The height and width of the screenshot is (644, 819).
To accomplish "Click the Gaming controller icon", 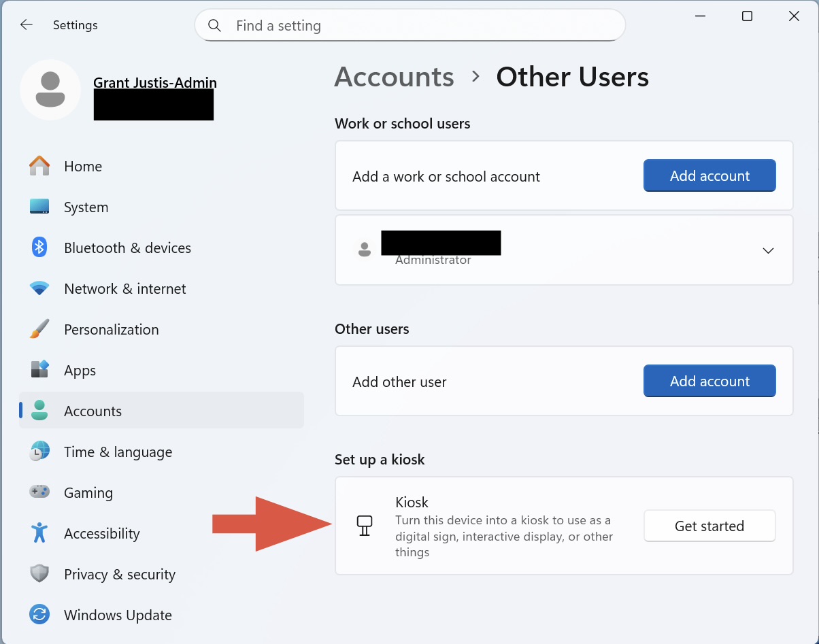I will 39,492.
